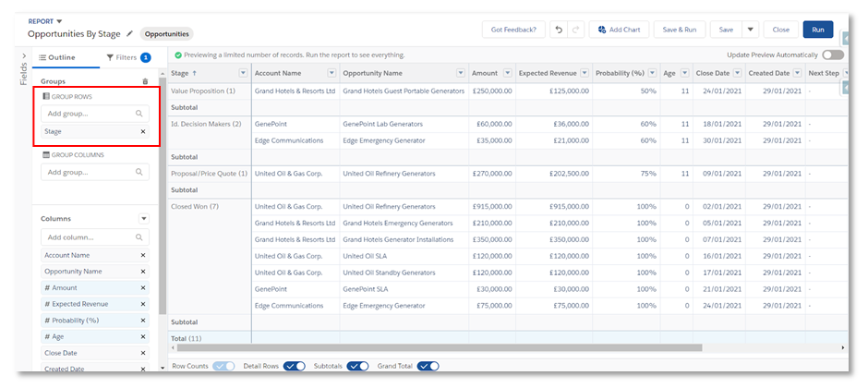Click the £915,000.00 amount cell
Screen dimensions: 868x388
point(492,206)
